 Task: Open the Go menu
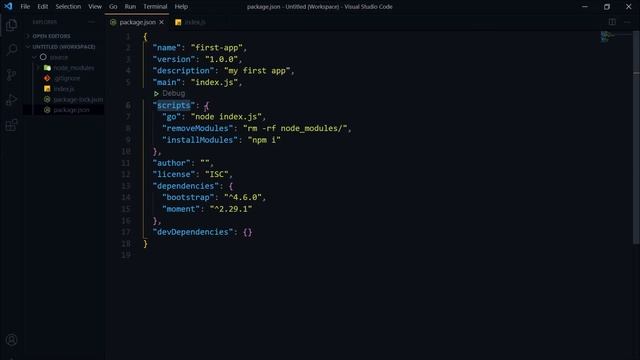tap(113, 7)
